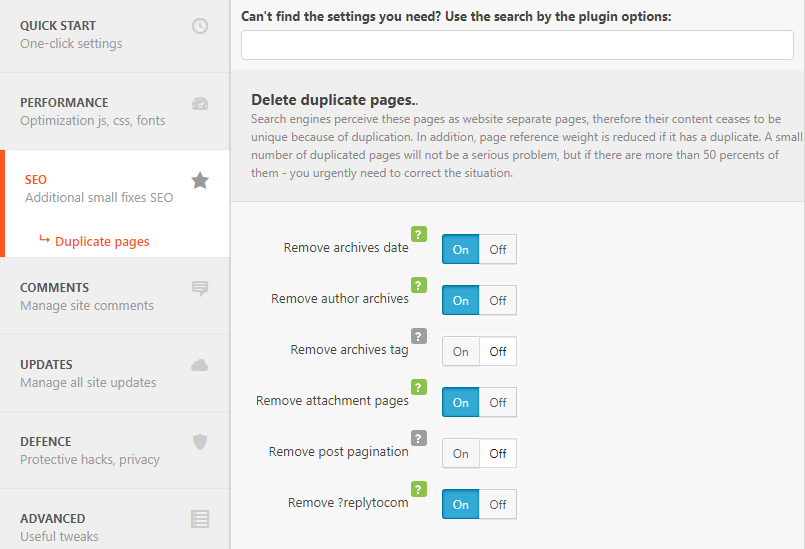This screenshot has height=549, width=805.
Task: Click help icon next to Remove ?replytocom
Action: pos(418,489)
